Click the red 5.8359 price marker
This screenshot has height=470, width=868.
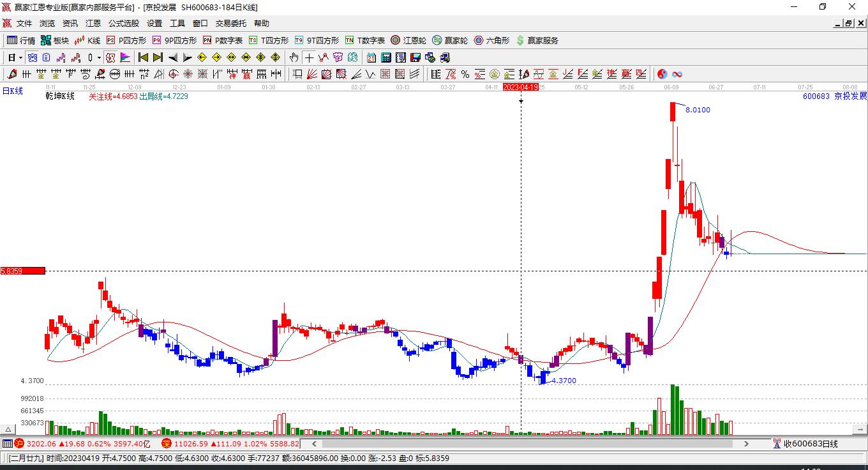click(x=23, y=271)
